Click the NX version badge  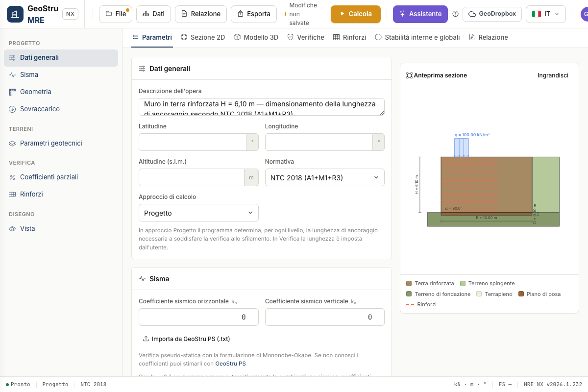(x=71, y=14)
